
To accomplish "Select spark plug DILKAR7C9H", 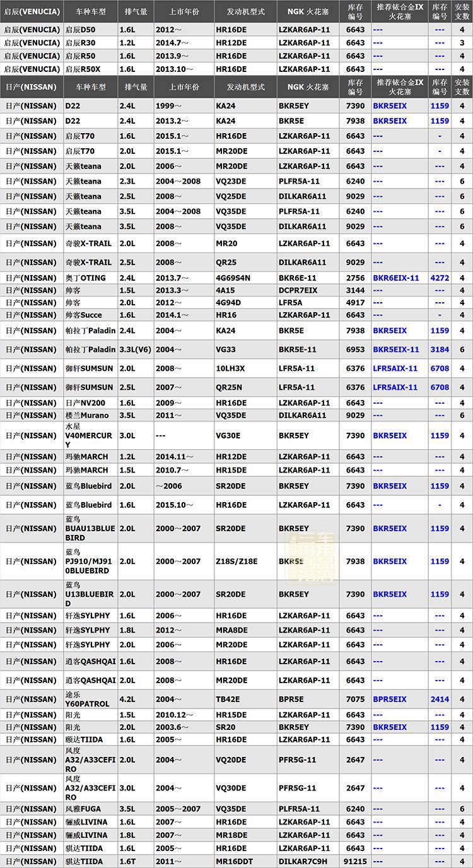I will click(303, 862).
